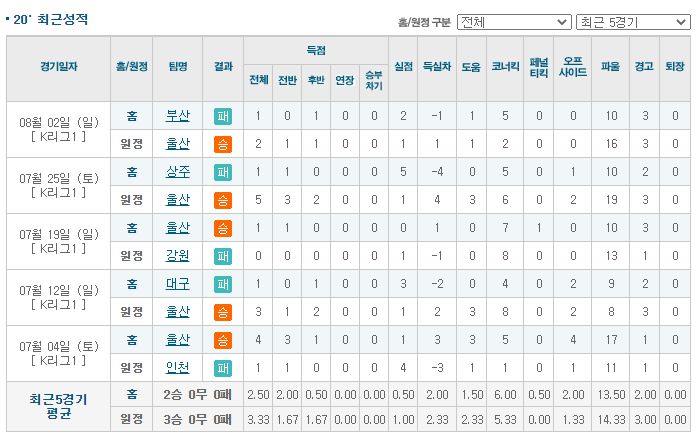Viewport: 696px width, 438px height.
Task: Open 울산 team link in 07월 12일 match
Action: 178,312
